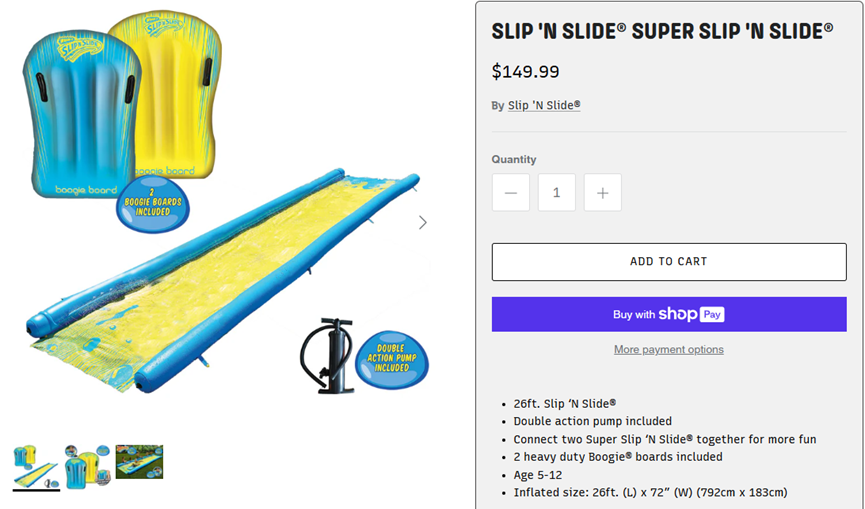Open the Slip 'N Slide brand link
865x509 pixels.
[x=544, y=105]
